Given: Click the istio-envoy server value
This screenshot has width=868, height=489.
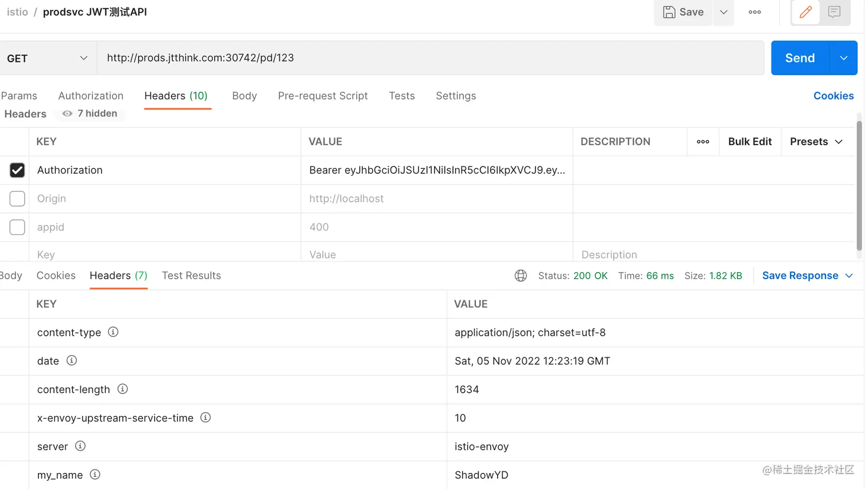Looking at the screenshot, I should coord(482,447).
